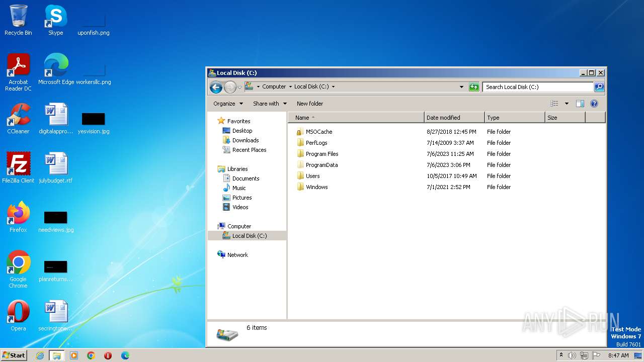Open the Documents library
This screenshot has height=362, width=644.
(x=246, y=178)
